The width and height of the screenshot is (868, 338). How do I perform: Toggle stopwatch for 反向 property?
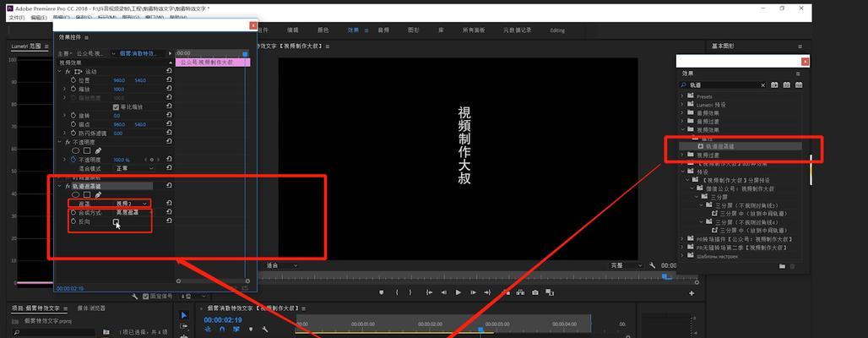pos(73,221)
